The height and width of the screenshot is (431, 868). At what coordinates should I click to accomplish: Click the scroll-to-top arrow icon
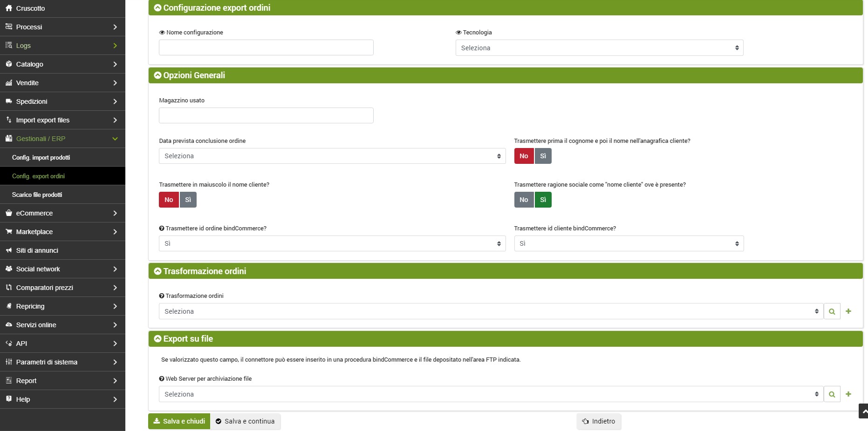click(x=863, y=411)
